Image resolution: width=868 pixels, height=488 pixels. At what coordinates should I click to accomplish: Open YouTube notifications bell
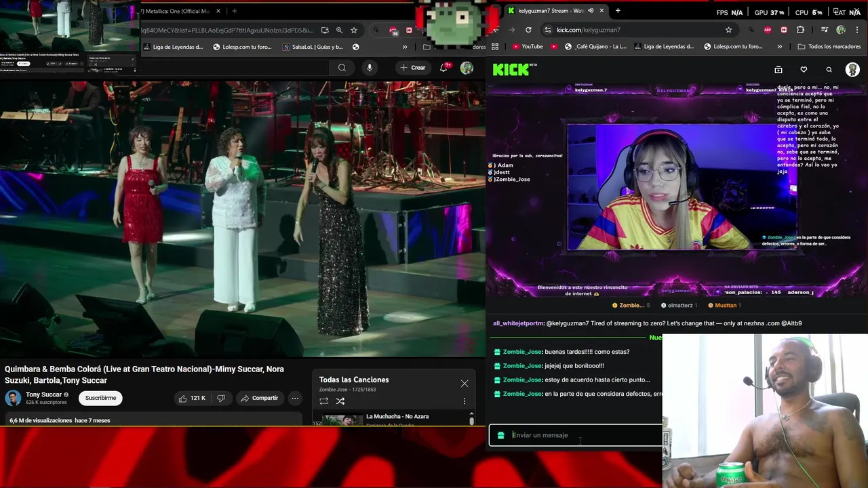tap(444, 67)
